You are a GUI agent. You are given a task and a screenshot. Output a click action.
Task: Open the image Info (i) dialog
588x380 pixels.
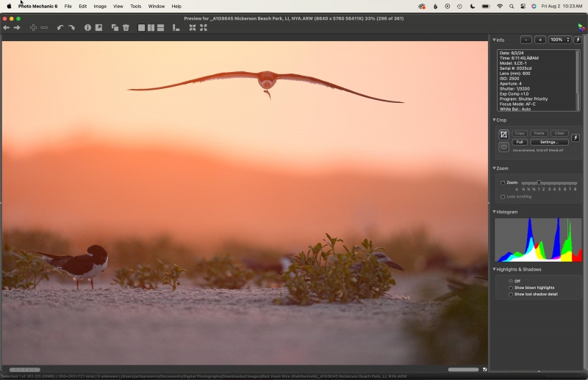[x=87, y=28]
